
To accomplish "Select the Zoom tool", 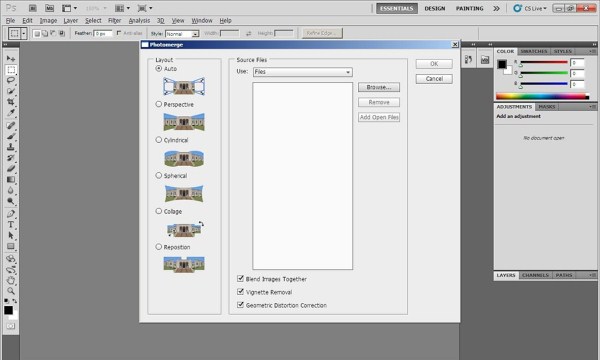I will [x=11, y=291].
